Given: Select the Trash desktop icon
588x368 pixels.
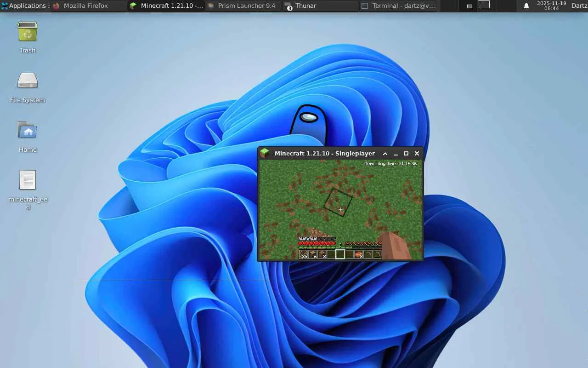Looking at the screenshot, I should 28,37.
